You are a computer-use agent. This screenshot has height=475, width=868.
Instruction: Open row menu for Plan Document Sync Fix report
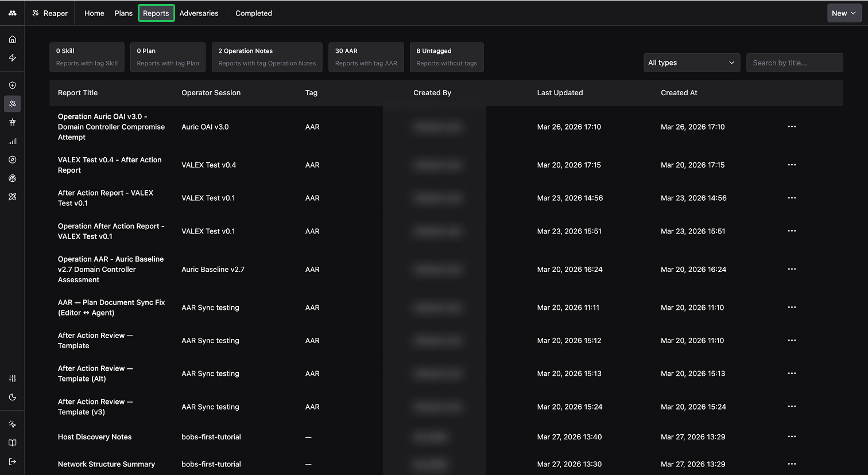[792, 307]
